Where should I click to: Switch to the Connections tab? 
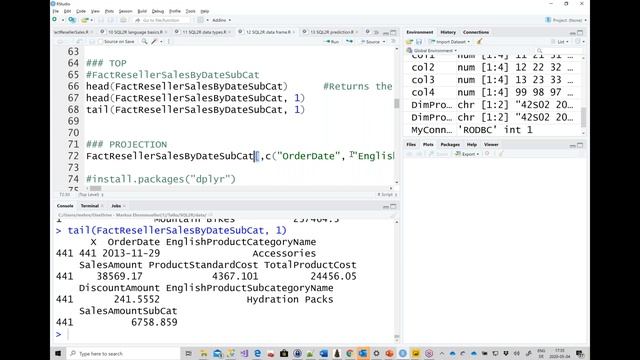pos(476,32)
